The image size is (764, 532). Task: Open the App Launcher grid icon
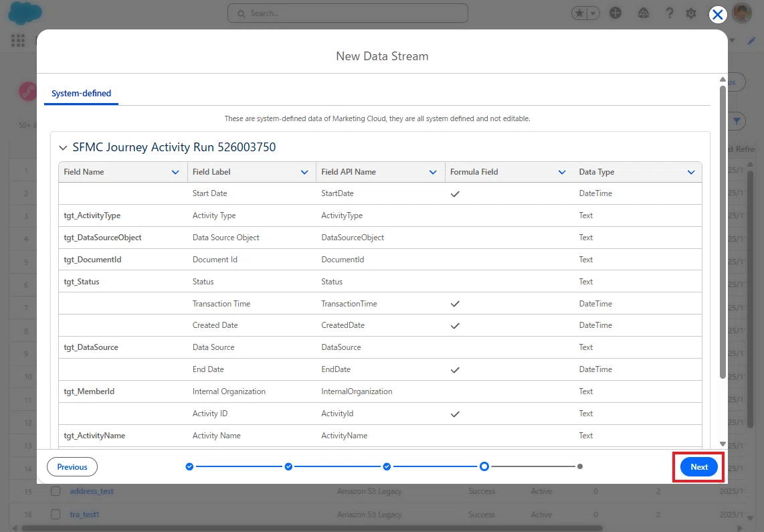[x=18, y=40]
